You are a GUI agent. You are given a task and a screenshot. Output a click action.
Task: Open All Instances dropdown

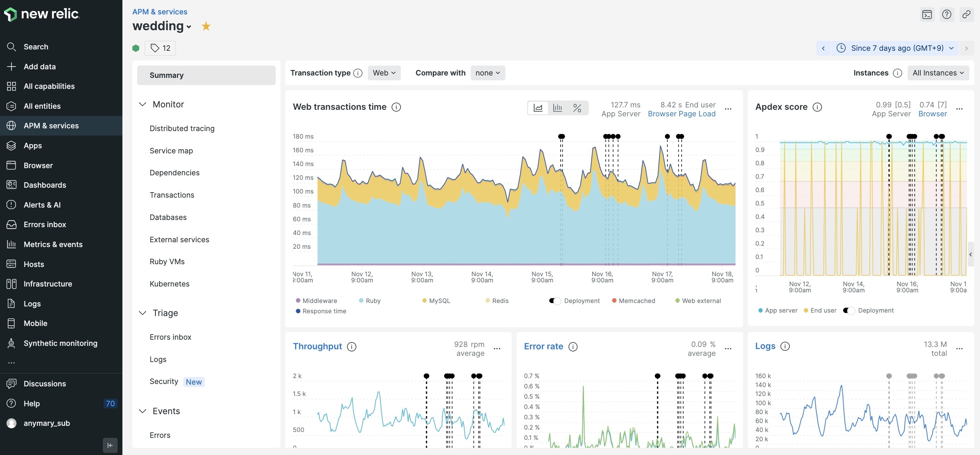coord(938,73)
